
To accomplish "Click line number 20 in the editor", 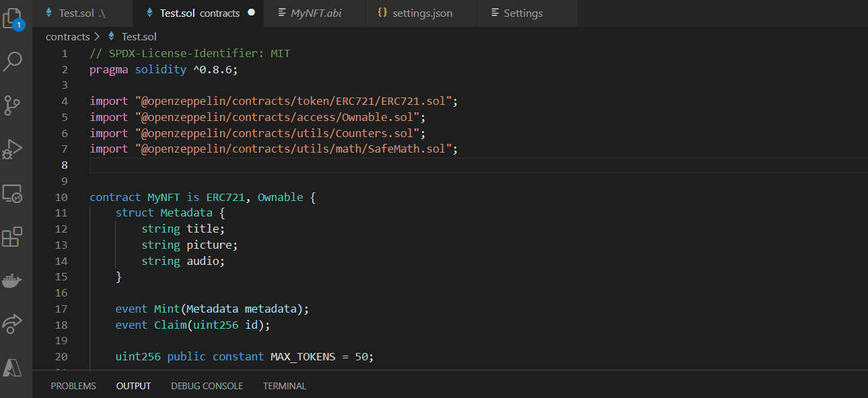I will pyautogui.click(x=61, y=356).
